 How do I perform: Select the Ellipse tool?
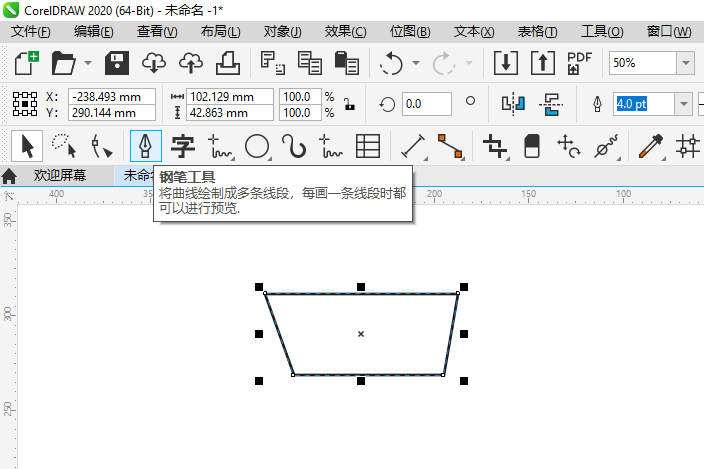[x=257, y=146]
